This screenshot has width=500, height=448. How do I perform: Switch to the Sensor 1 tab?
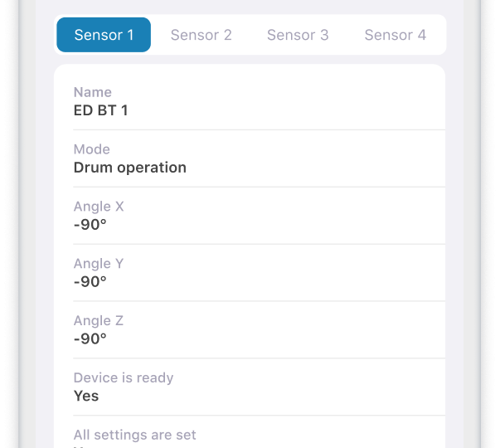click(104, 35)
